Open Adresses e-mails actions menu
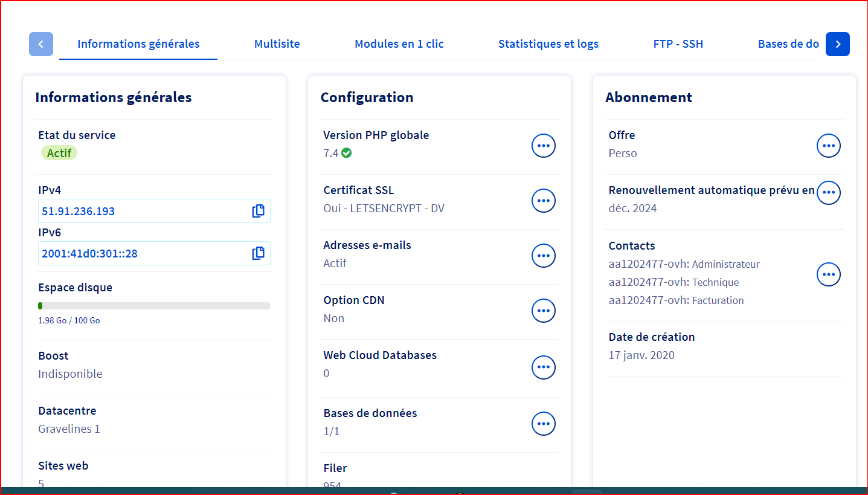Image resolution: width=868 pixels, height=495 pixels. pos(543,256)
